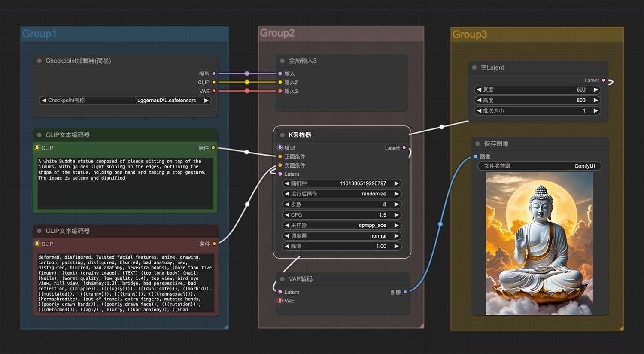The height and width of the screenshot is (354, 644).
Task: Click the CLIP input port on the green CLIP文本编码器
Action: pyautogui.click(x=37, y=148)
